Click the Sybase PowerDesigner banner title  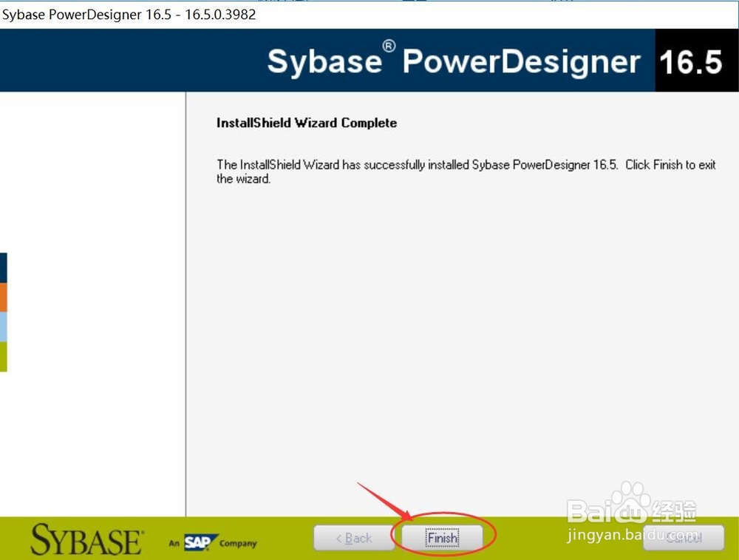coord(454,61)
